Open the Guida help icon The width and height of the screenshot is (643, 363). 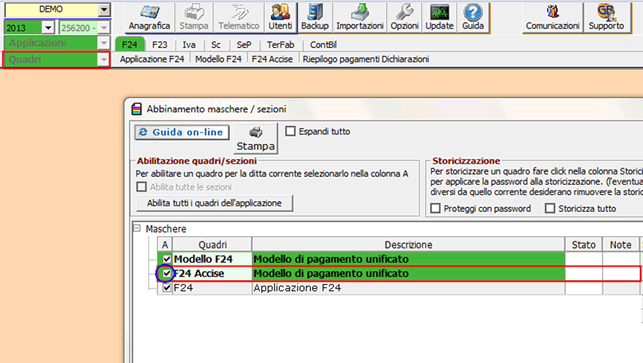point(473,17)
